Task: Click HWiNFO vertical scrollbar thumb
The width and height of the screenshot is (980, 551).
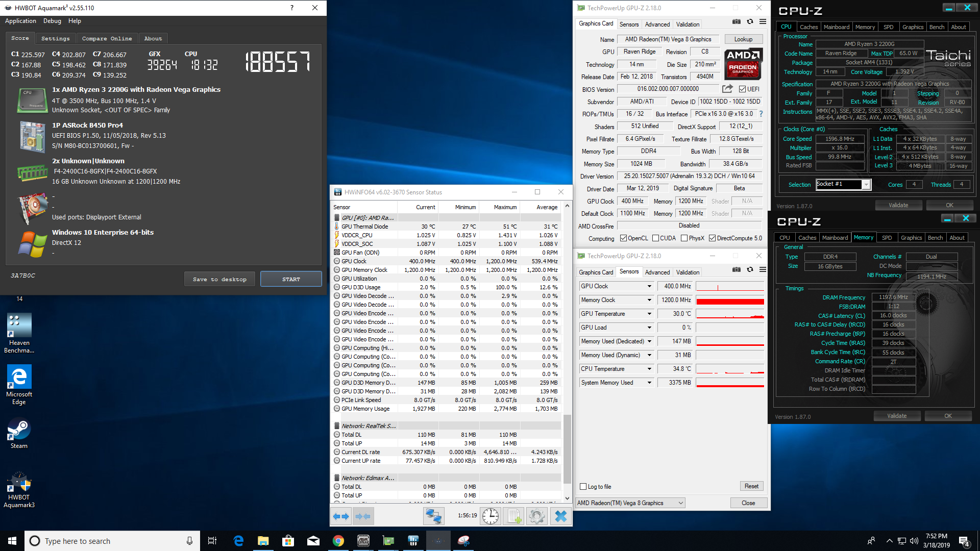Action: click(x=567, y=449)
